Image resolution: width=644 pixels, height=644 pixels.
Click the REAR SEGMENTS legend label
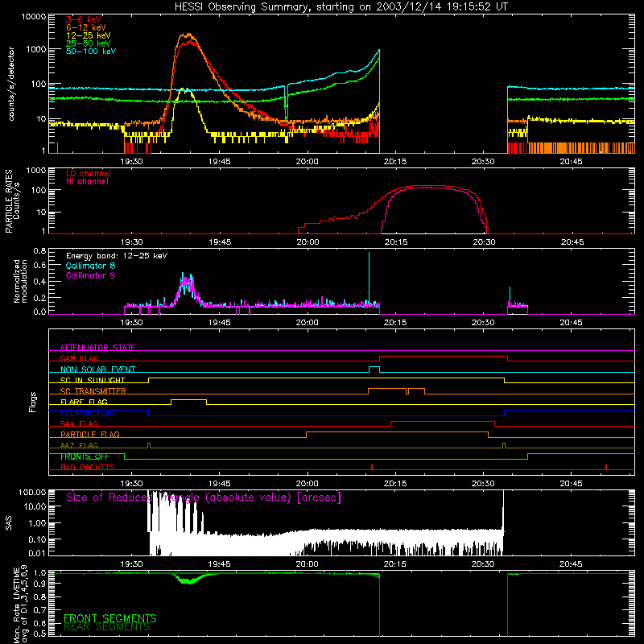click(107, 627)
